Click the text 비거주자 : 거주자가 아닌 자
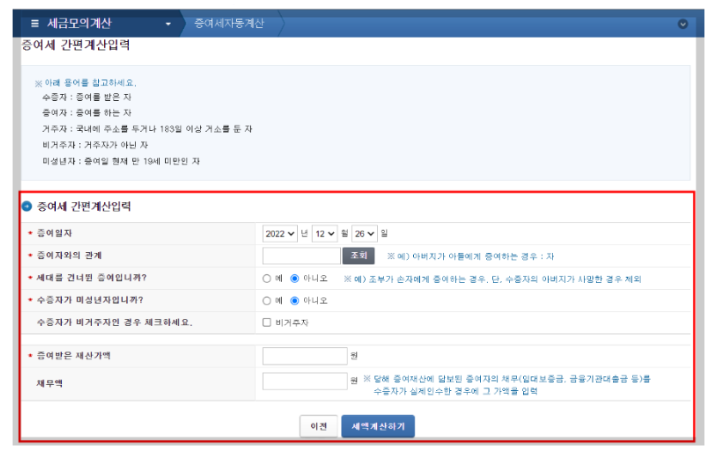Image resolution: width=716 pixels, height=452 pixels. [95, 145]
